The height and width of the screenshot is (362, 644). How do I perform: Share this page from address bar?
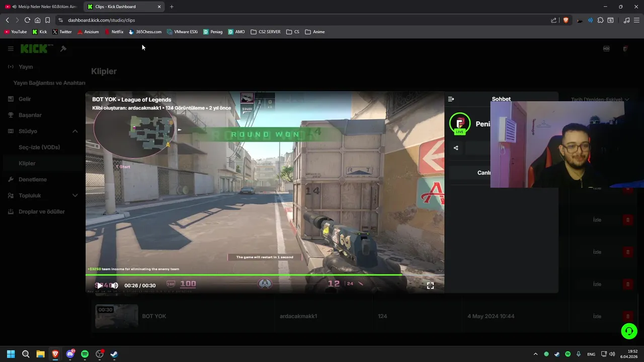point(554,20)
